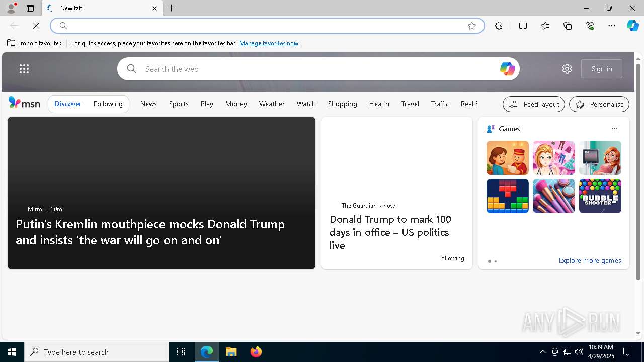Click the page vertical scrollbar

(638, 171)
